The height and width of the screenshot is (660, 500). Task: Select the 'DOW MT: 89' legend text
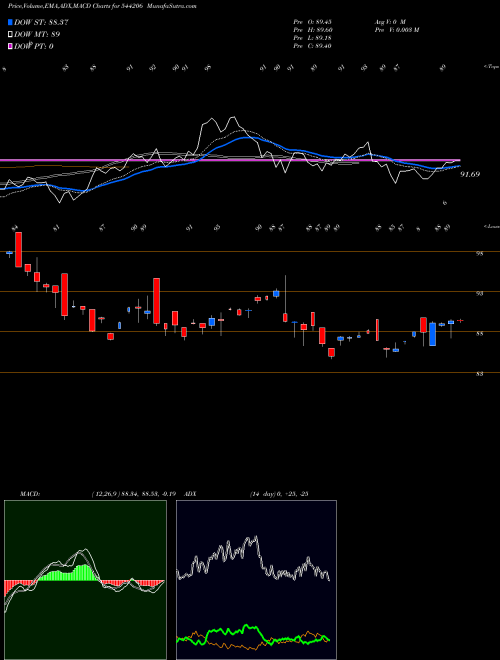click(35, 35)
